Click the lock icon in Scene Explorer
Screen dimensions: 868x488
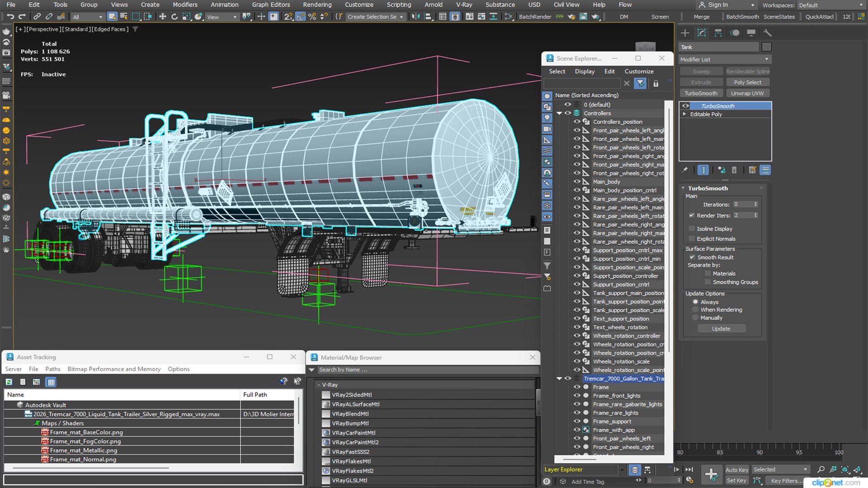656,84
